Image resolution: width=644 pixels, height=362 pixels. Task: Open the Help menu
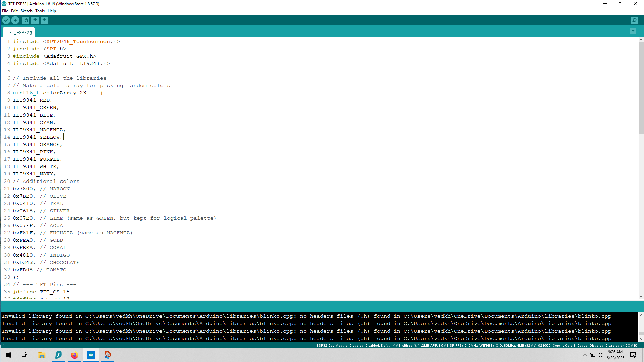pos(52,11)
